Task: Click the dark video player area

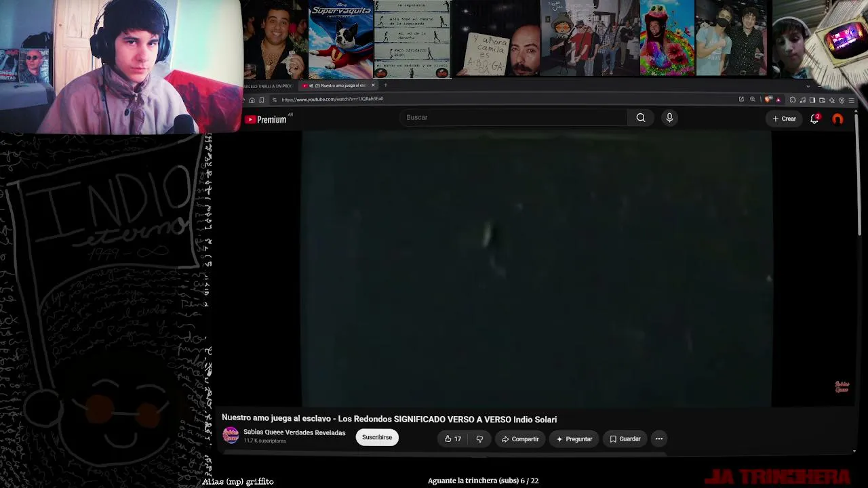Action: coord(536,269)
